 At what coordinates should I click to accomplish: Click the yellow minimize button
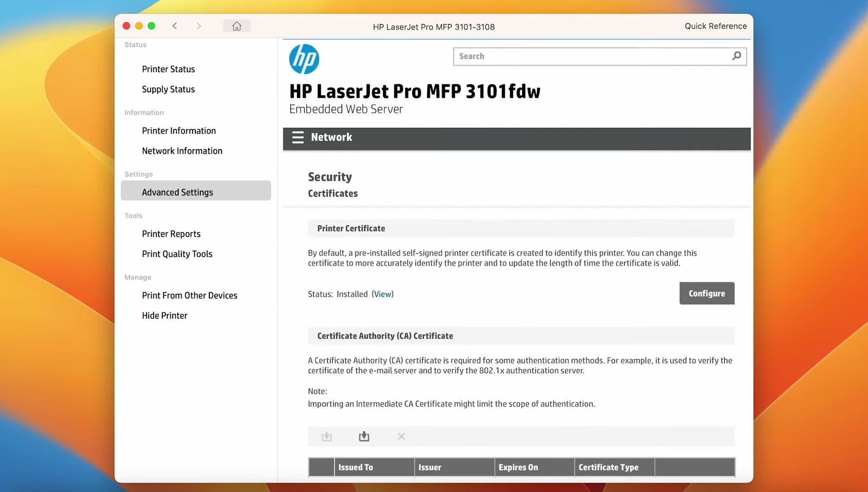click(x=139, y=26)
